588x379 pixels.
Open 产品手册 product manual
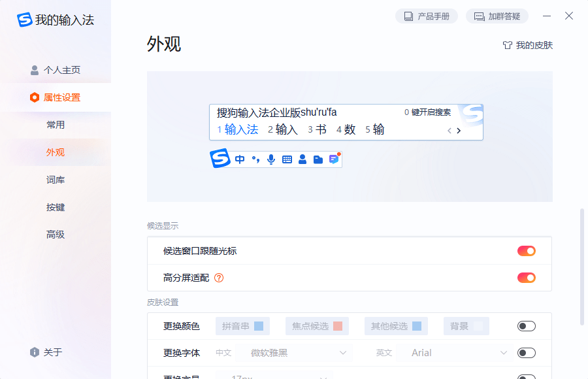coord(427,16)
